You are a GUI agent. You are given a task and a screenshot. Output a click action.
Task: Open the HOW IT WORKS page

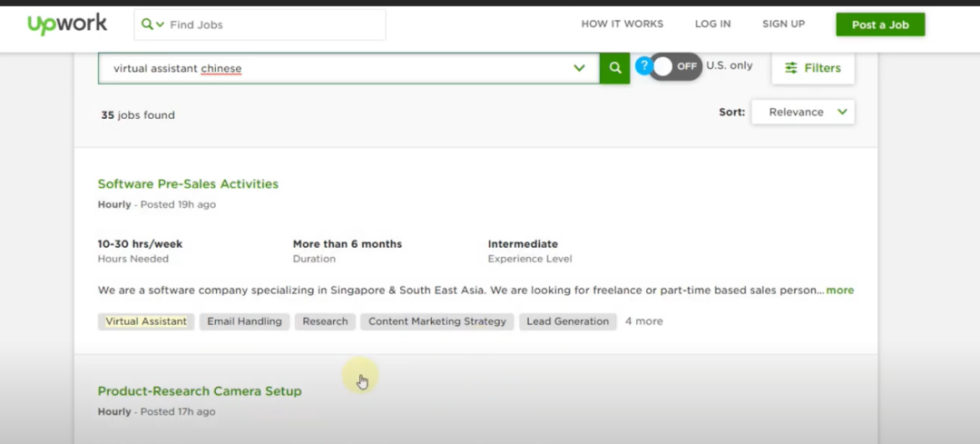(x=622, y=25)
